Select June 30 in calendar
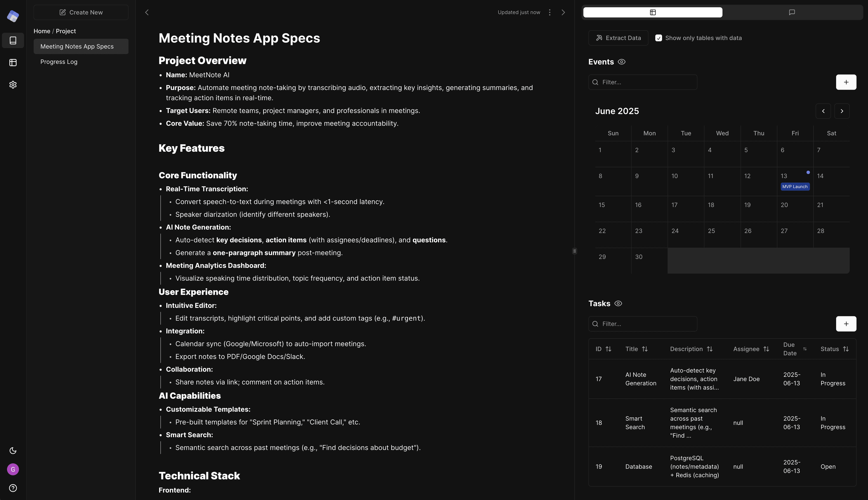Screen dimensions: 868x500 (x=649, y=261)
